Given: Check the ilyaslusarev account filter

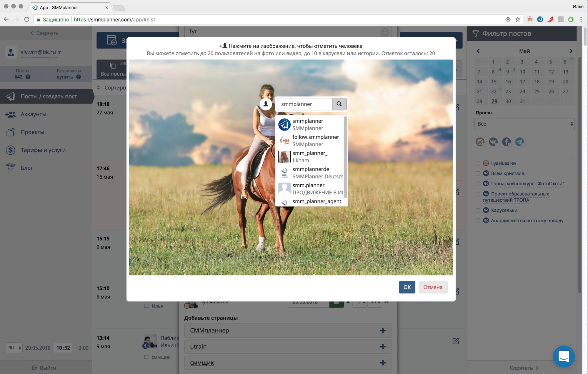Looking at the screenshot, I should [x=478, y=163].
